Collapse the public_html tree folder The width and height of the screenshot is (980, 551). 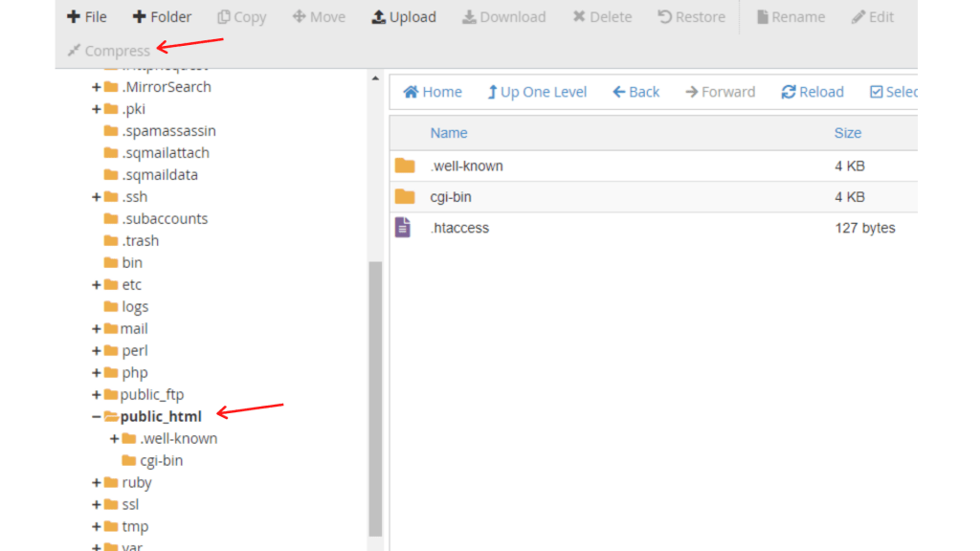pyautogui.click(x=97, y=417)
